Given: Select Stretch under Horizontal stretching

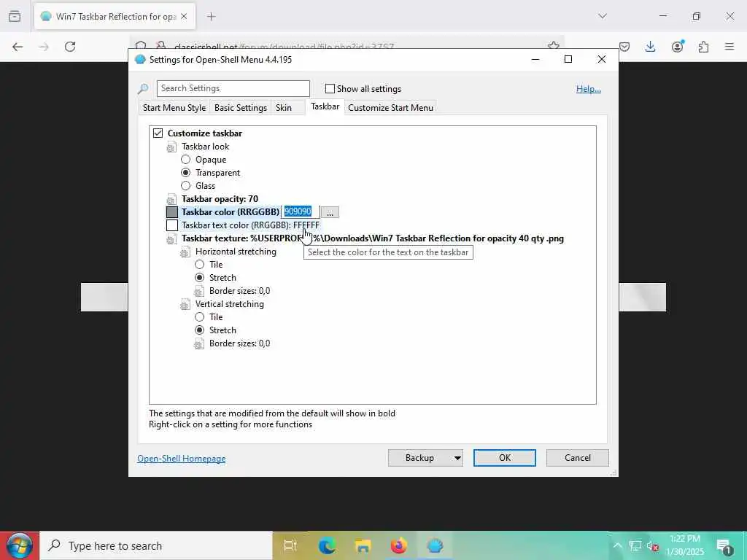Looking at the screenshot, I should pos(200,278).
